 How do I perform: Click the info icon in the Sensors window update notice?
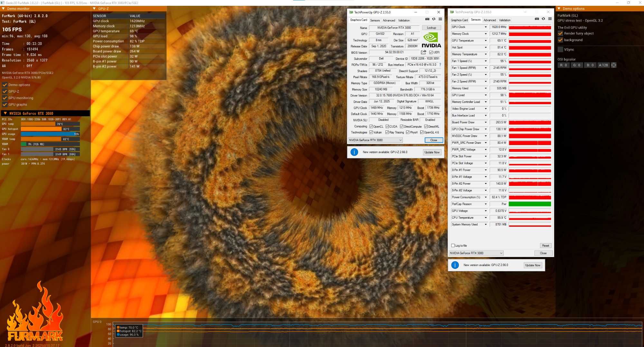click(x=455, y=265)
